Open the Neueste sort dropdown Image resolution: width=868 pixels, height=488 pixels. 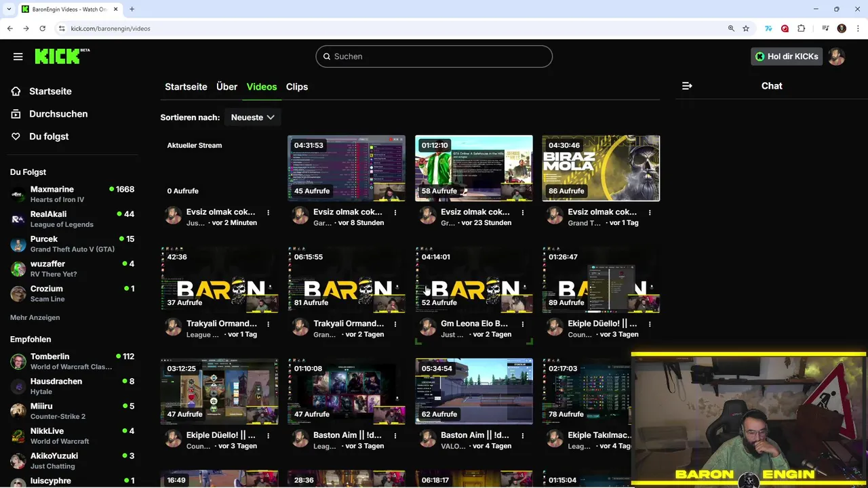252,117
